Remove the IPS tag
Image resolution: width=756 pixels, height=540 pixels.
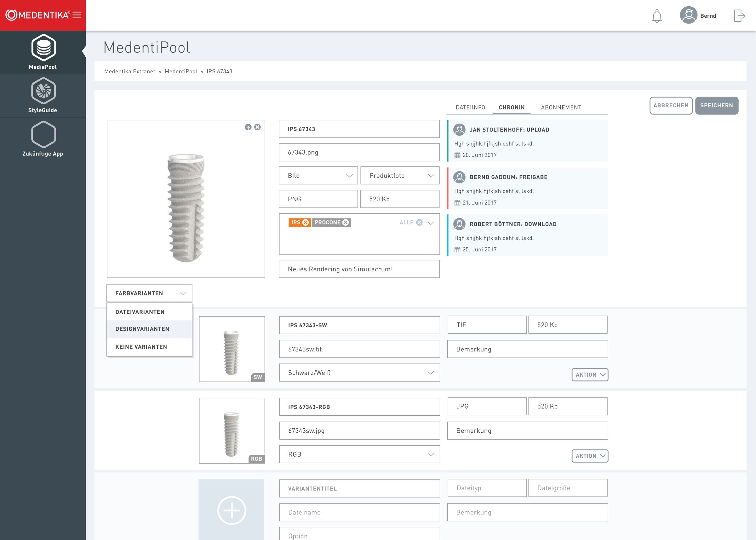point(306,222)
